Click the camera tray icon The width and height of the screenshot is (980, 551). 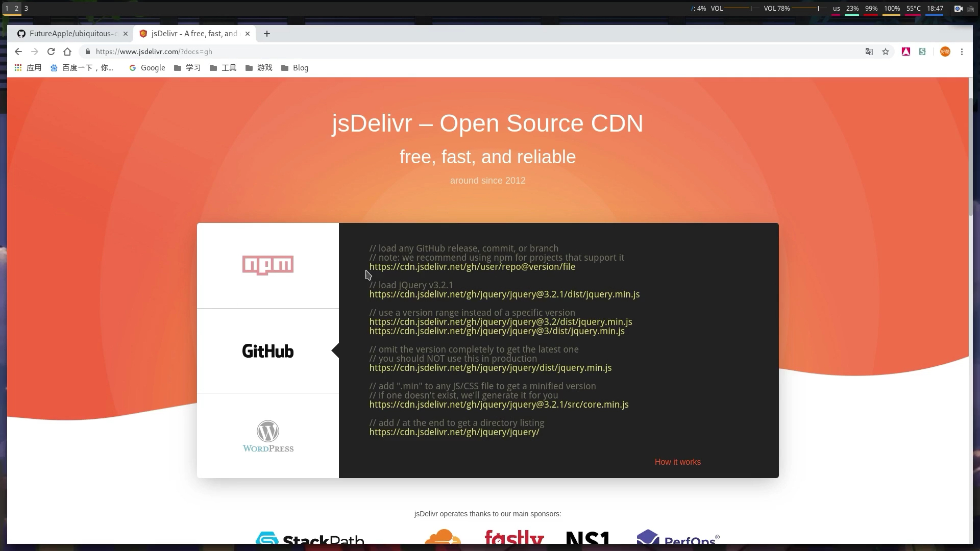959,9
